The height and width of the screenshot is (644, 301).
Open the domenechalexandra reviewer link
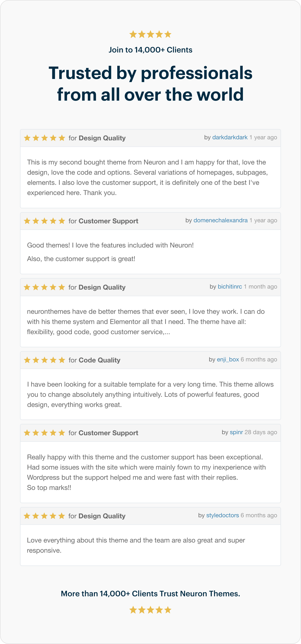[x=221, y=221]
